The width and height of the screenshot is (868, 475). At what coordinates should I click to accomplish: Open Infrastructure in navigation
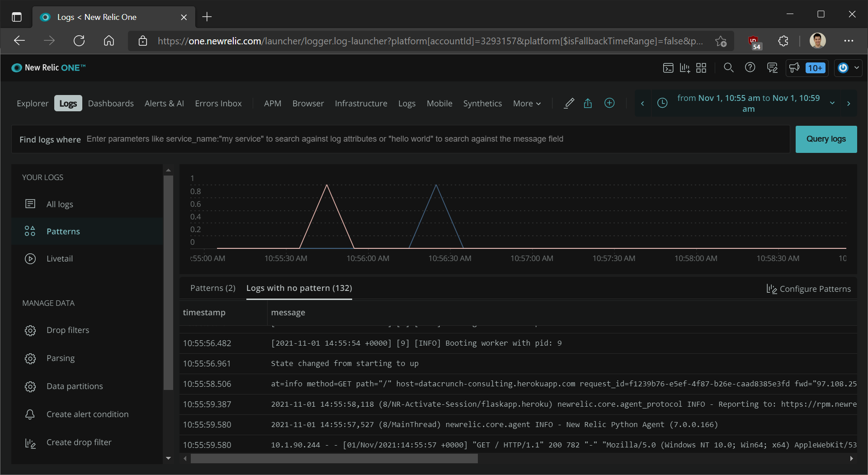click(x=361, y=104)
